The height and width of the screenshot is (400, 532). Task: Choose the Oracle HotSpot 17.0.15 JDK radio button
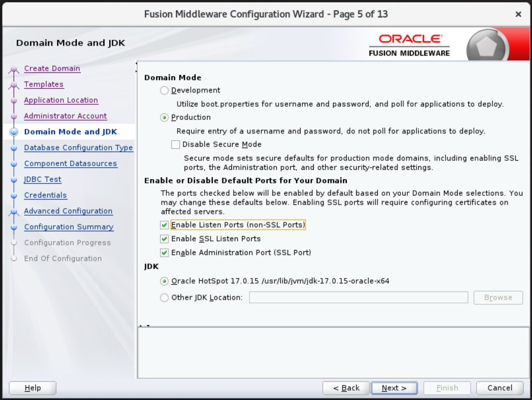[164, 281]
